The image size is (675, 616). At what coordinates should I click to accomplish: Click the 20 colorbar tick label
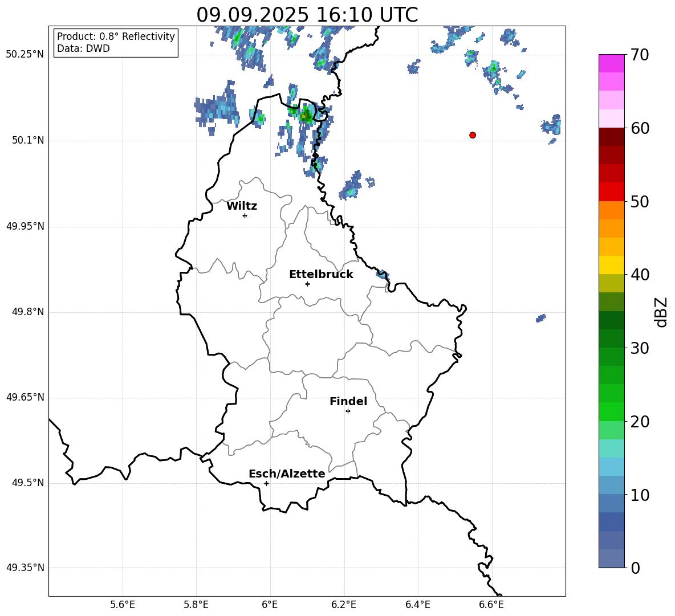pos(640,422)
